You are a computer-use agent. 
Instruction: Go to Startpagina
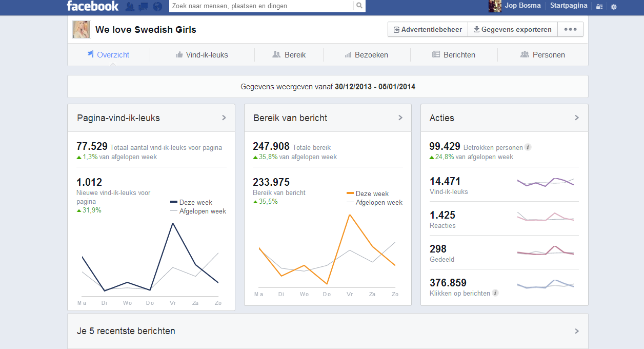[x=569, y=6]
